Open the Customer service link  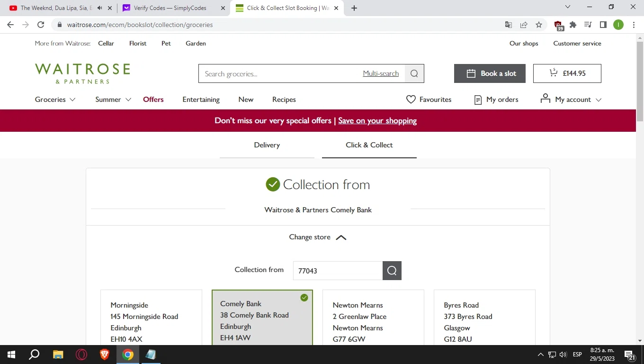point(577,43)
